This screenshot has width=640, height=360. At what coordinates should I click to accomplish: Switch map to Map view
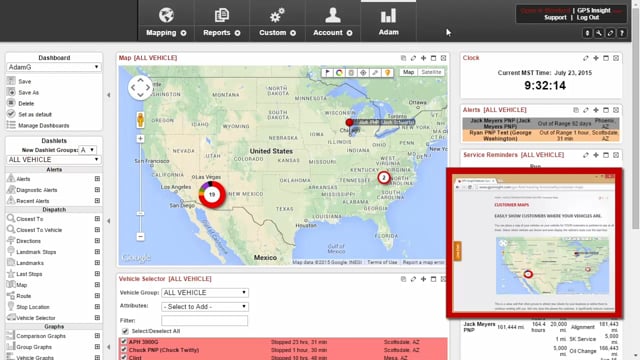(x=408, y=72)
